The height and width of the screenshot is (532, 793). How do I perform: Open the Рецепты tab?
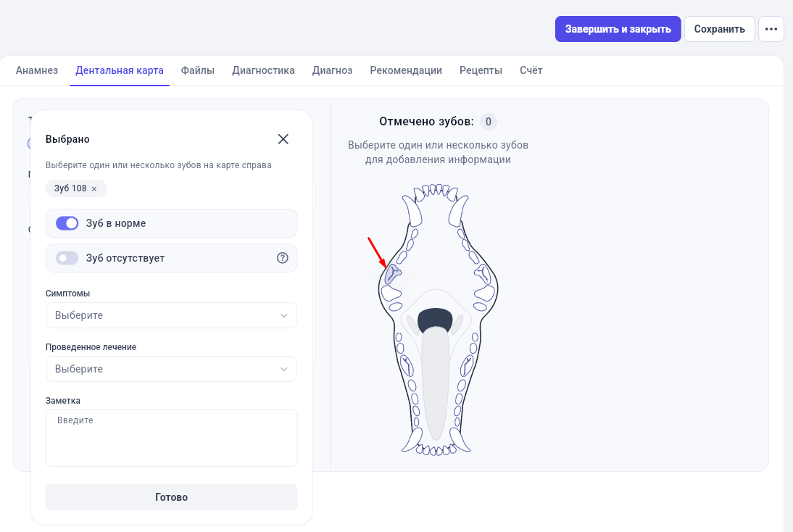(x=481, y=70)
